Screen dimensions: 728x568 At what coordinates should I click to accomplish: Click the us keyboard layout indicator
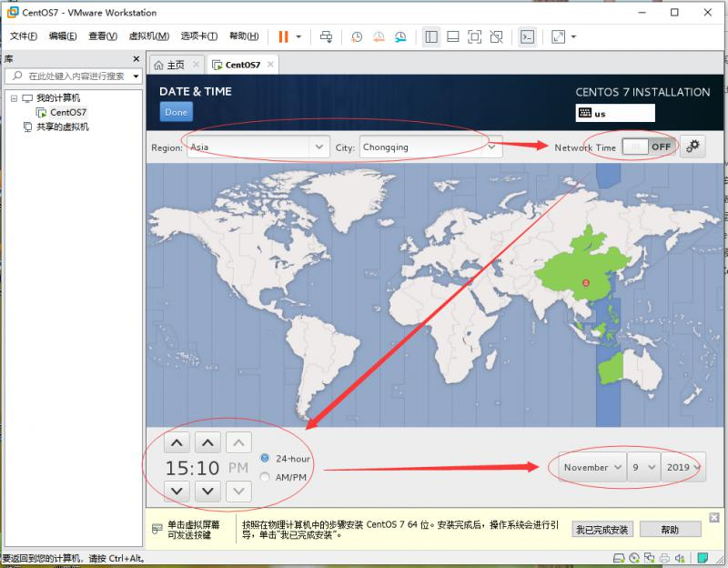click(x=615, y=113)
